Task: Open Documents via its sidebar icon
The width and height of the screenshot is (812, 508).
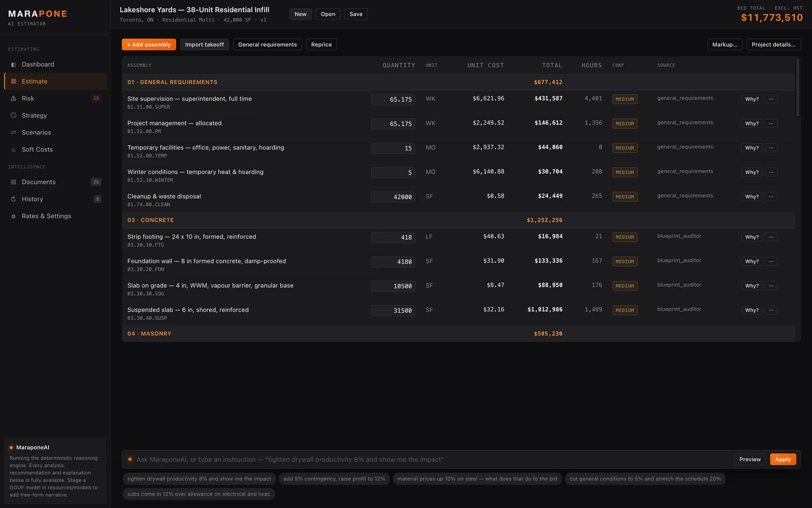Action: 14,182
